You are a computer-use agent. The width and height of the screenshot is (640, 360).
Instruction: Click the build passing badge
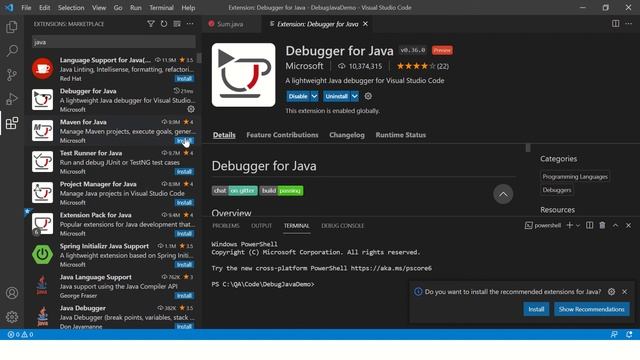[x=281, y=191]
